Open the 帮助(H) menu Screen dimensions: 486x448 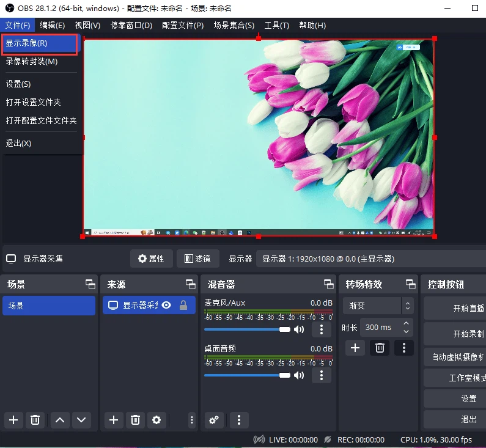(x=312, y=26)
